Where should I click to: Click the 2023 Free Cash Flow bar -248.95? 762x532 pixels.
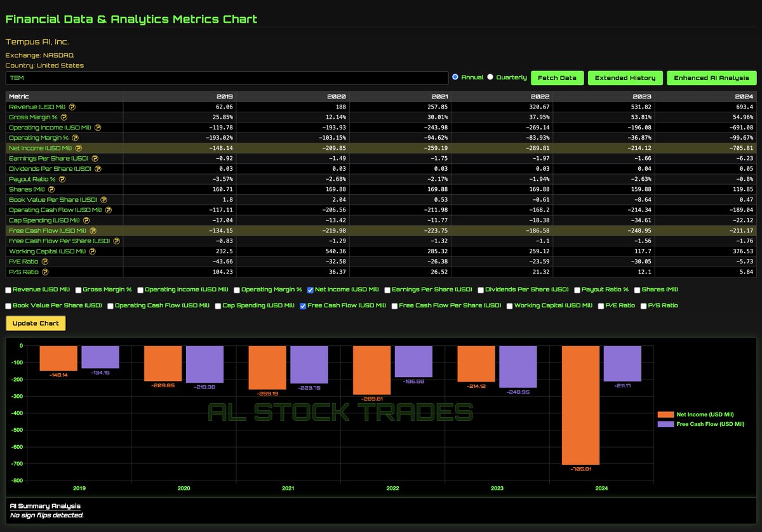[x=518, y=367]
